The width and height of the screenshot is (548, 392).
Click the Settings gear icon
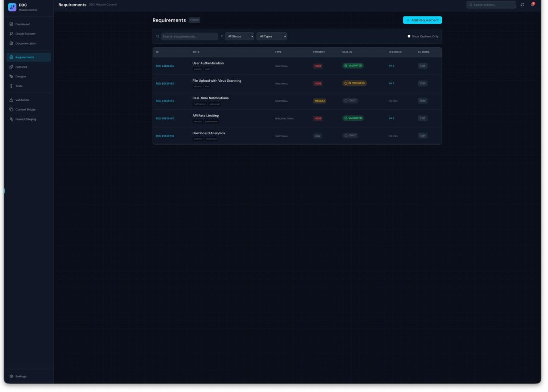(x=11, y=377)
